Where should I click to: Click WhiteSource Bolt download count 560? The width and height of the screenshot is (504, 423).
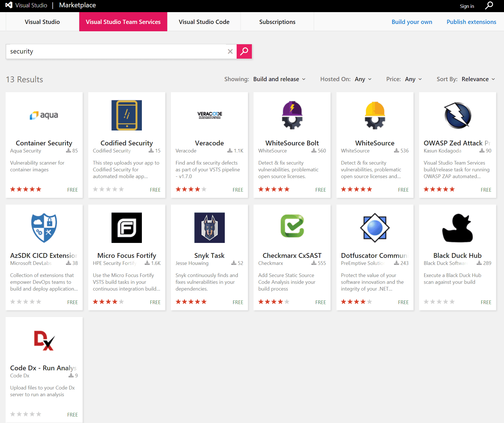(x=319, y=150)
